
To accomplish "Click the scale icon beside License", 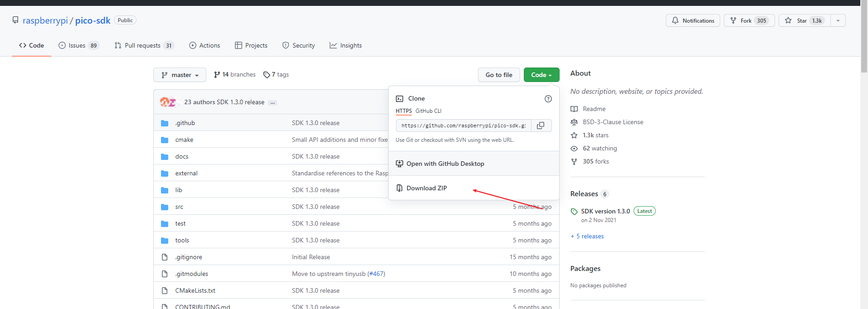I will (574, 122).
